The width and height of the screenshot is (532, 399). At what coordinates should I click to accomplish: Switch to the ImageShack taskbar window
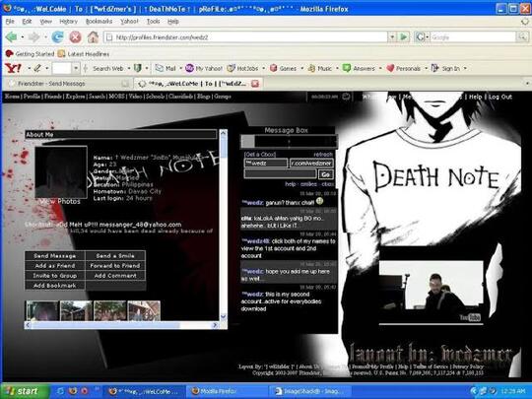click(309, 391)
